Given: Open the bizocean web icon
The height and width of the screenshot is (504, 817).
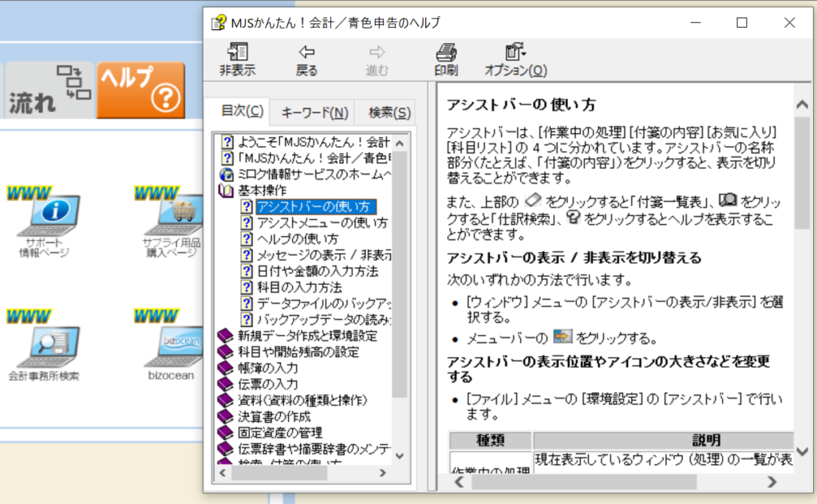Looking at the screenshot, I should tap(170, 345).
